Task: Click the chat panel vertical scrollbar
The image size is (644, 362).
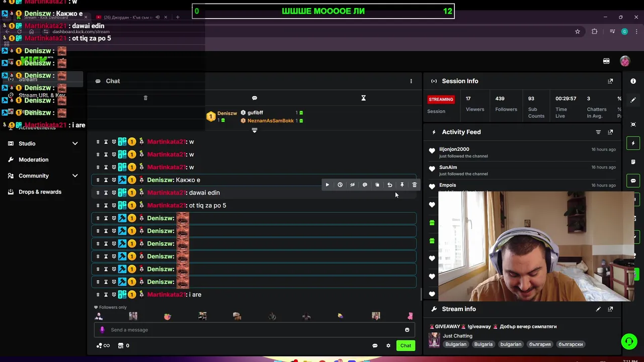Action: (421, 294)
